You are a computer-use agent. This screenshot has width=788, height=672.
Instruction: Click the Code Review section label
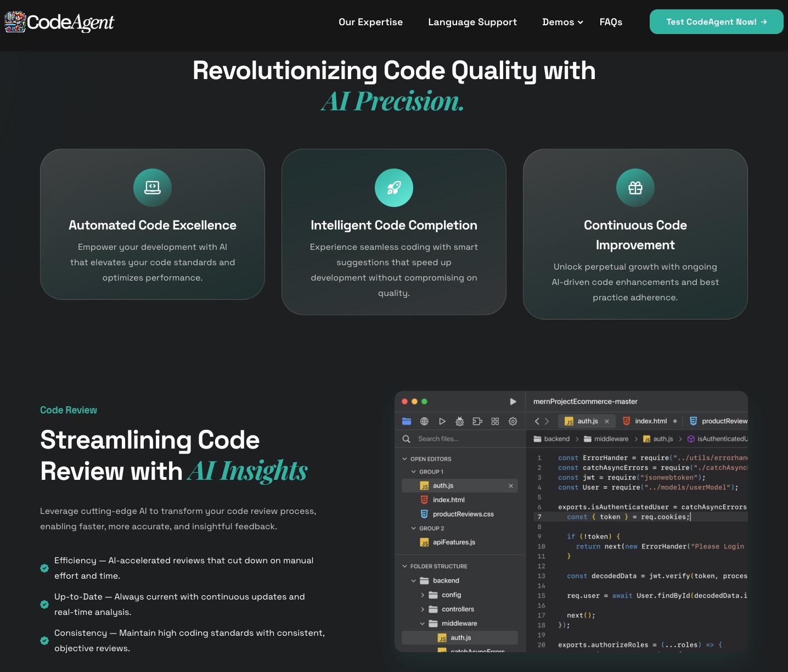pos(69,410)
